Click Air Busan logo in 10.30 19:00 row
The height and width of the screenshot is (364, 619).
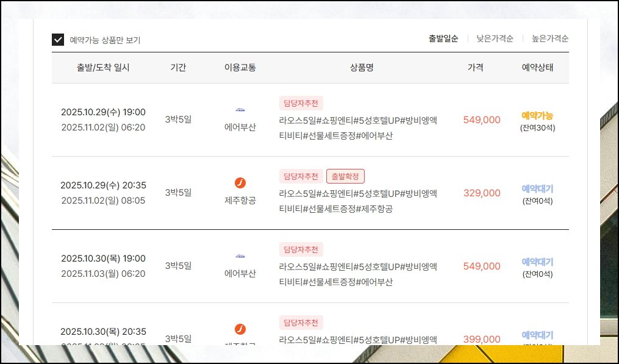[x=240, y=256]
